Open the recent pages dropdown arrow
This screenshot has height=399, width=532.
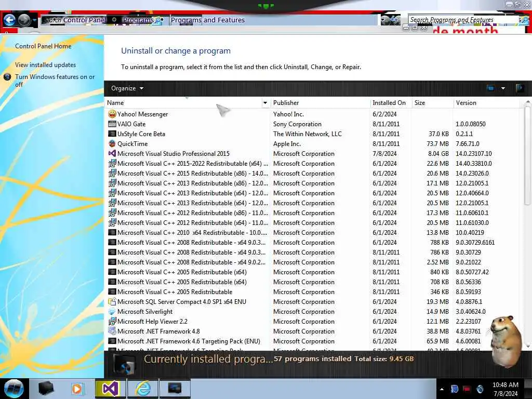[35, 20]
